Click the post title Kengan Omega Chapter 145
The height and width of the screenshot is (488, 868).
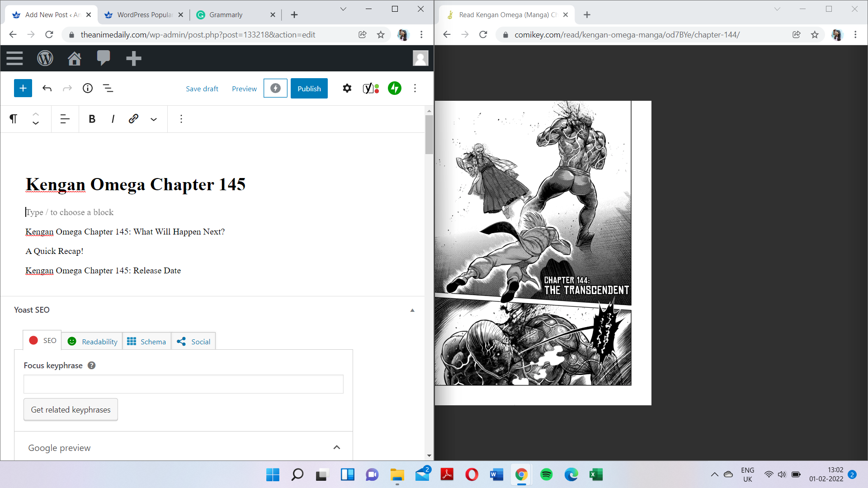tap(136, 184)
